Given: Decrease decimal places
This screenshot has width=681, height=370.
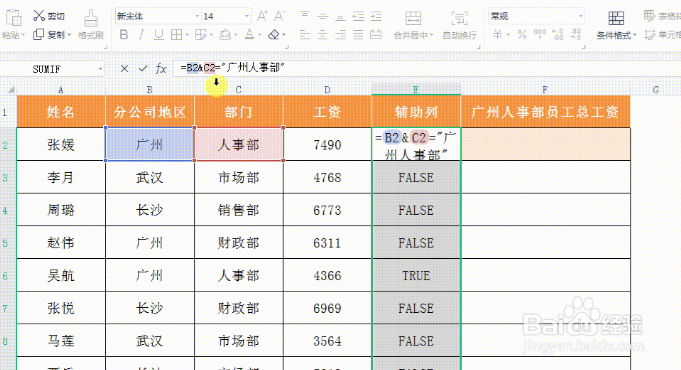Looking at the screenshot, I should [x=576, y=34].
